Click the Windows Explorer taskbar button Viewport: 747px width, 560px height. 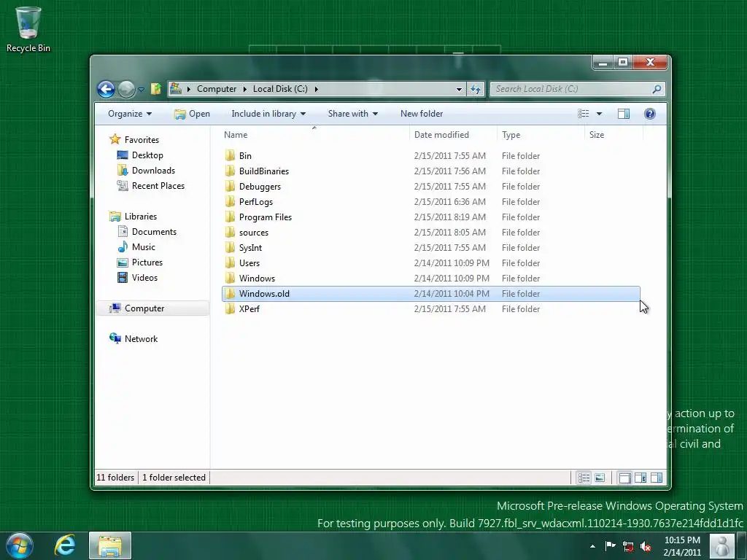click(110, 545)
